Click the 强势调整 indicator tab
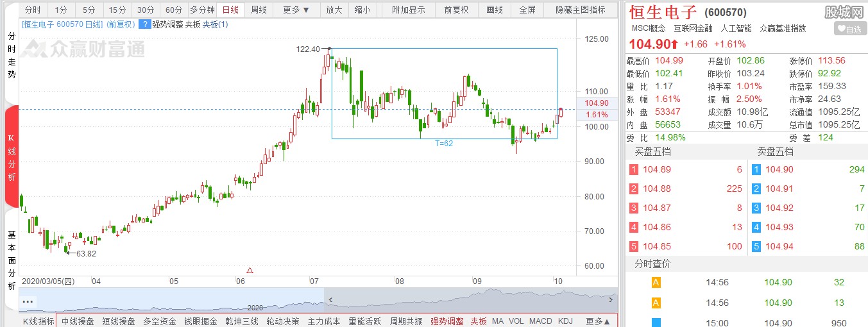The height and width of the screenshot is (327, 868). coord(447,321)
